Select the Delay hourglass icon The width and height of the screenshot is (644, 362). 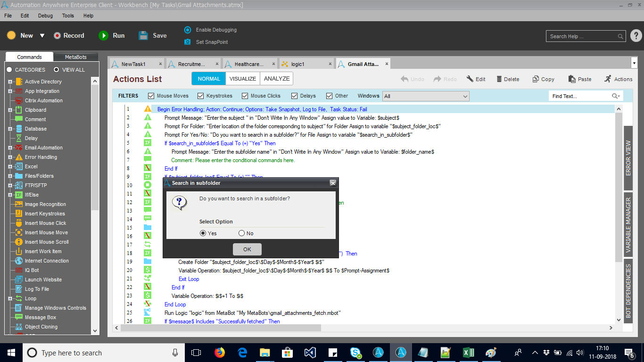click(x=19, y=138)
